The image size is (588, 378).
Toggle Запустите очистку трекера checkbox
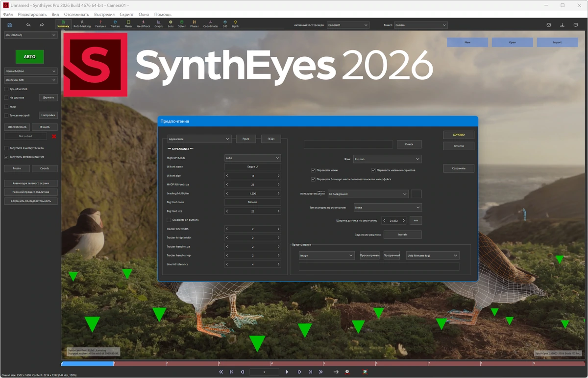coord(6,148)
